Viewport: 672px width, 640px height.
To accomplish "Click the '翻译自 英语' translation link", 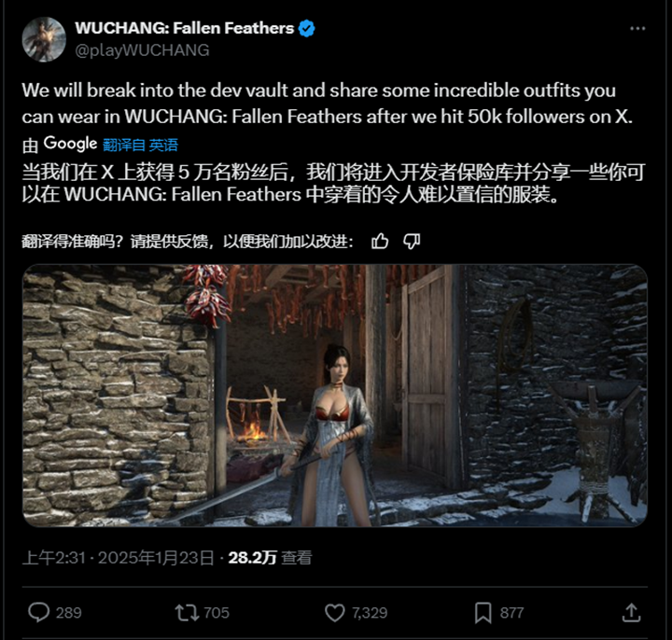I will pyautogui.click(x=140, y=145).
